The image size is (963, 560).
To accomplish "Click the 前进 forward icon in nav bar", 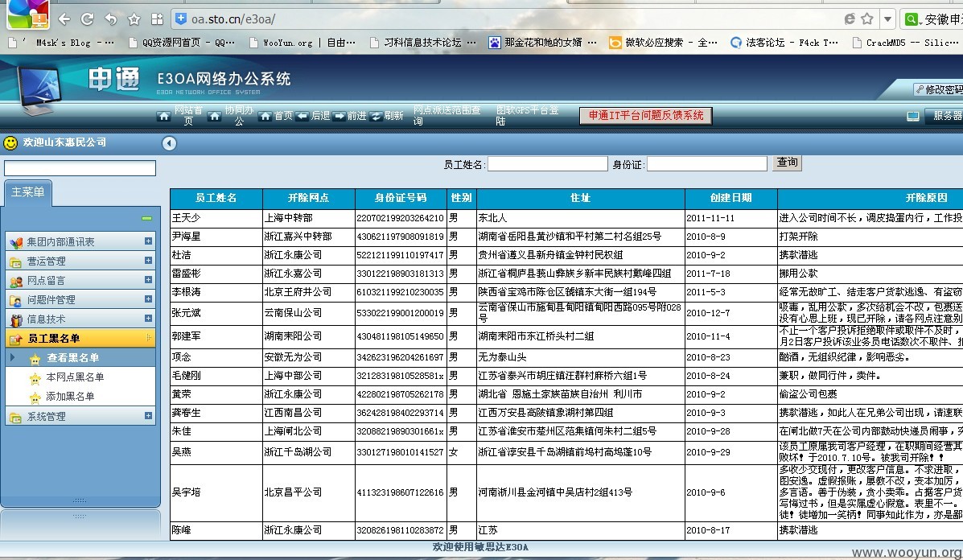I will point(339,115).
